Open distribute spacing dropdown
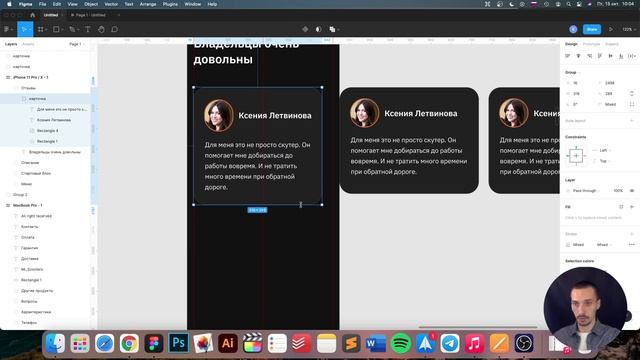This screenshot has width=640, height=360. [x=632, y=56]
